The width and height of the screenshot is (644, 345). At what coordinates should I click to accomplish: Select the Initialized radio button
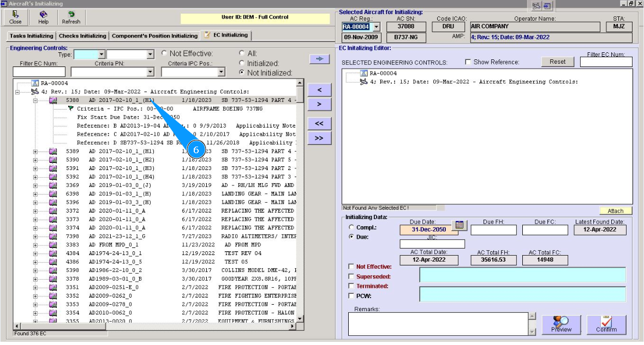click(242, 63)
